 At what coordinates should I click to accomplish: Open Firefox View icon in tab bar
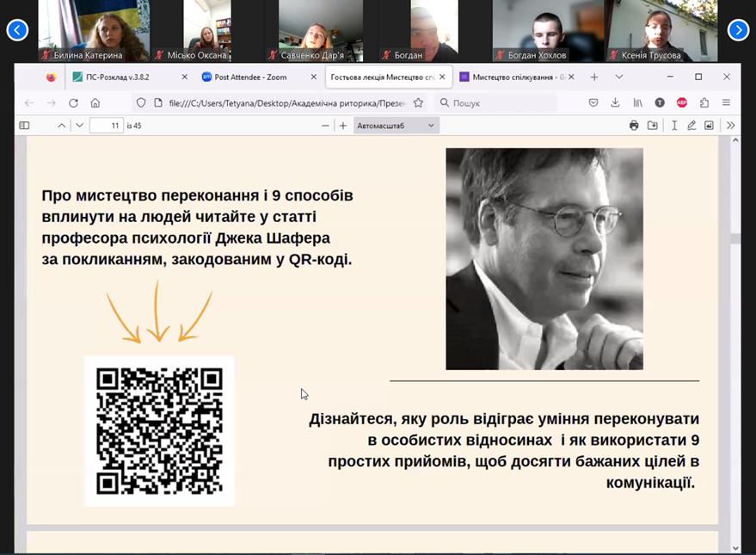coord(51,77)
